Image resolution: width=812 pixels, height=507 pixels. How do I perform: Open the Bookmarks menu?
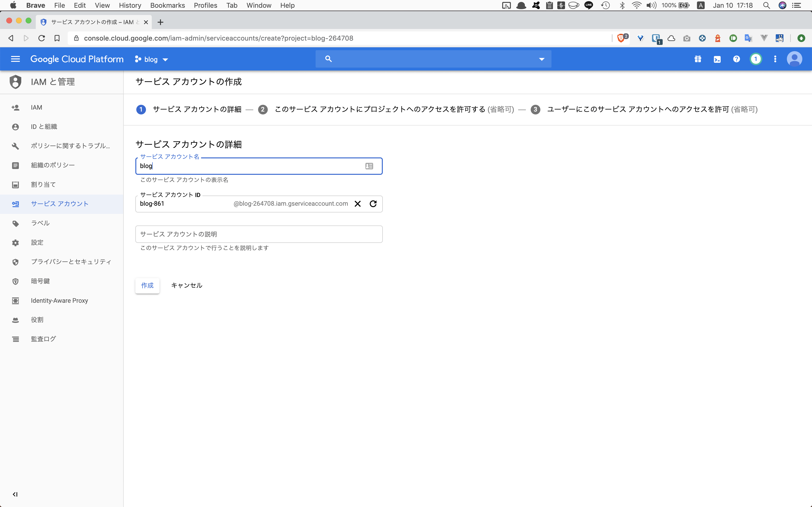pos(167,5)
